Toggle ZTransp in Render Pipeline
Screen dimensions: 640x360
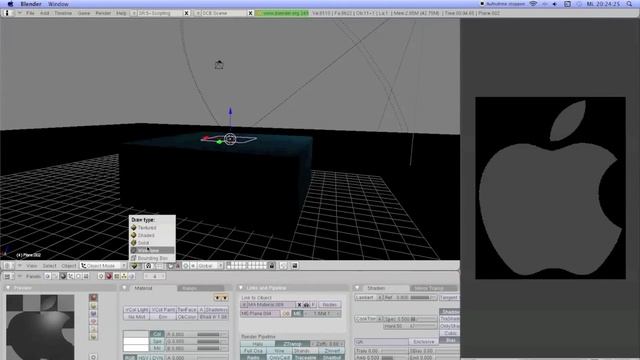(292, 344)
